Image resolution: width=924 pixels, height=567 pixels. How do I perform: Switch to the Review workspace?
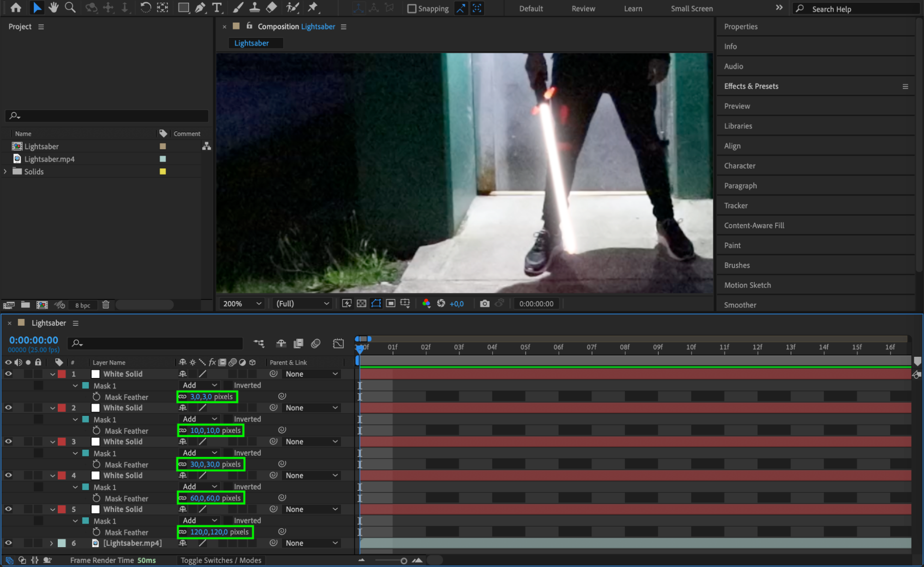point(583,8)
